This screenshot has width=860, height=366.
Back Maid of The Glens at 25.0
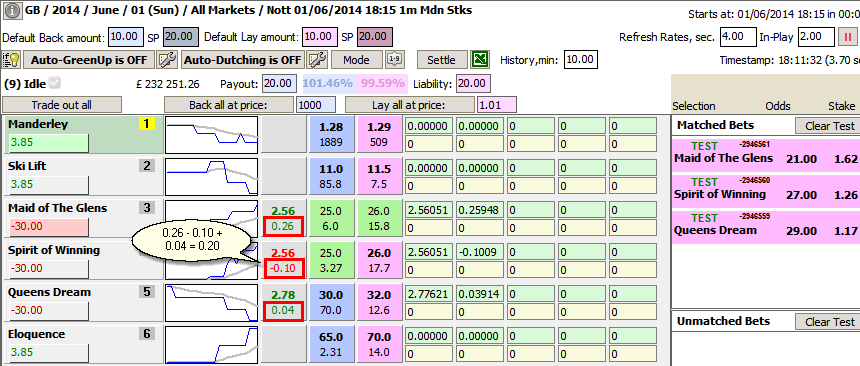331,218
